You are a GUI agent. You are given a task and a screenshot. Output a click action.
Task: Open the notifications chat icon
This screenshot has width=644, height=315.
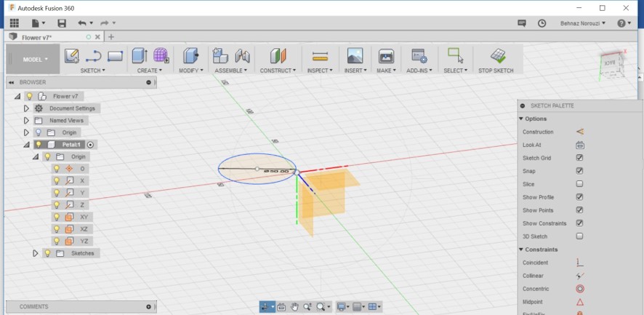point(522,23)
